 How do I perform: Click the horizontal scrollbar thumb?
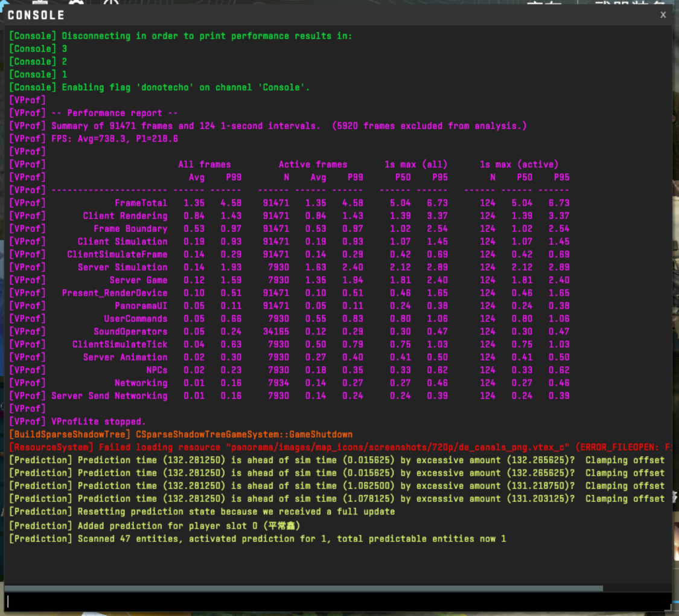303,588
